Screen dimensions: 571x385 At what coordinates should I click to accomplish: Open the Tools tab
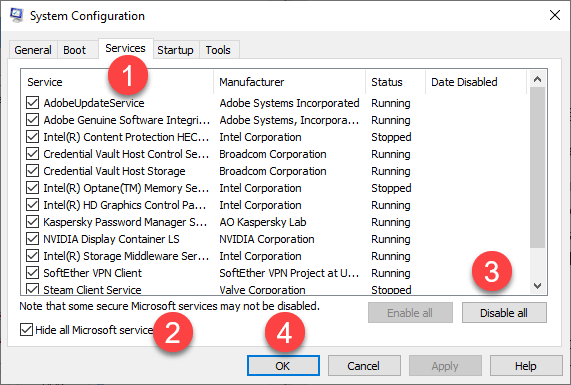point(218,50)
